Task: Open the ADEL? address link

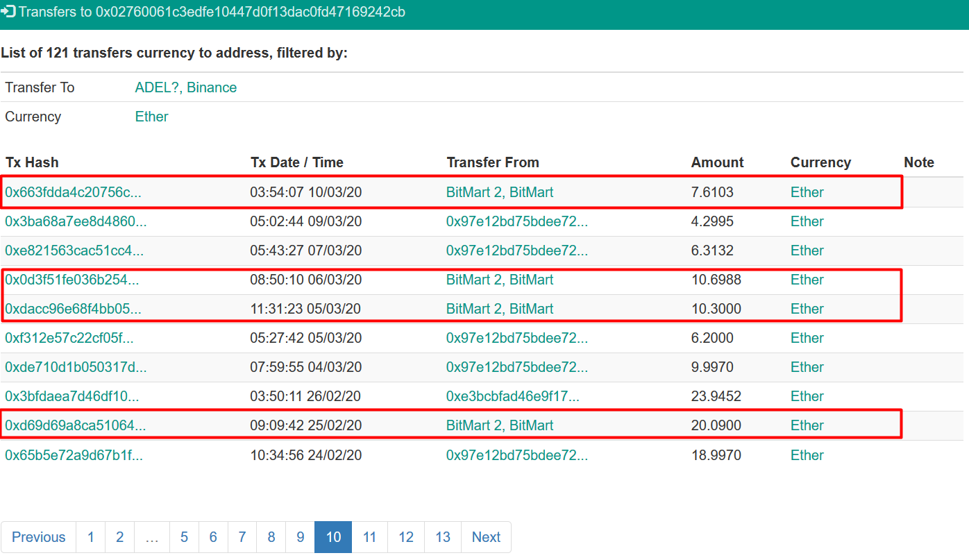Action: pos(158,87)
